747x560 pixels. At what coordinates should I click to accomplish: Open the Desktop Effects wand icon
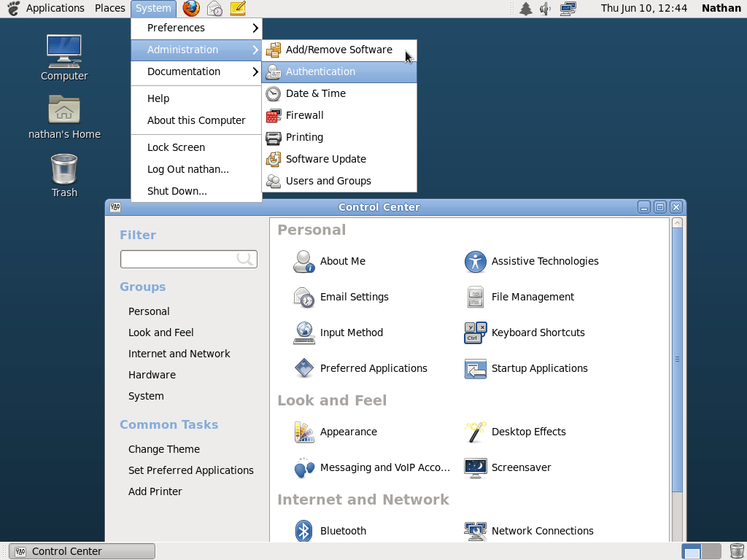click(475, 432)
